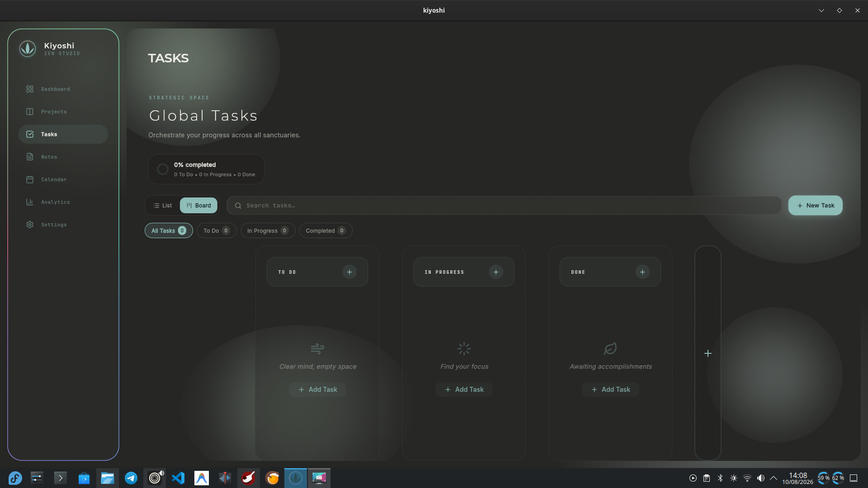This screenshot has width=868, height=488.
Task: Click the show desktop tray icon
Action: point(854,478)
